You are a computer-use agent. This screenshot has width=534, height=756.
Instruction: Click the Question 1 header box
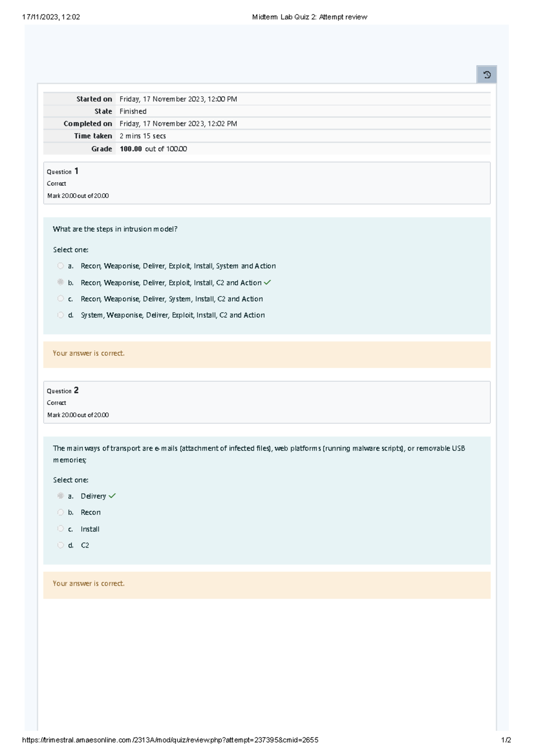[x=267, y=183]
